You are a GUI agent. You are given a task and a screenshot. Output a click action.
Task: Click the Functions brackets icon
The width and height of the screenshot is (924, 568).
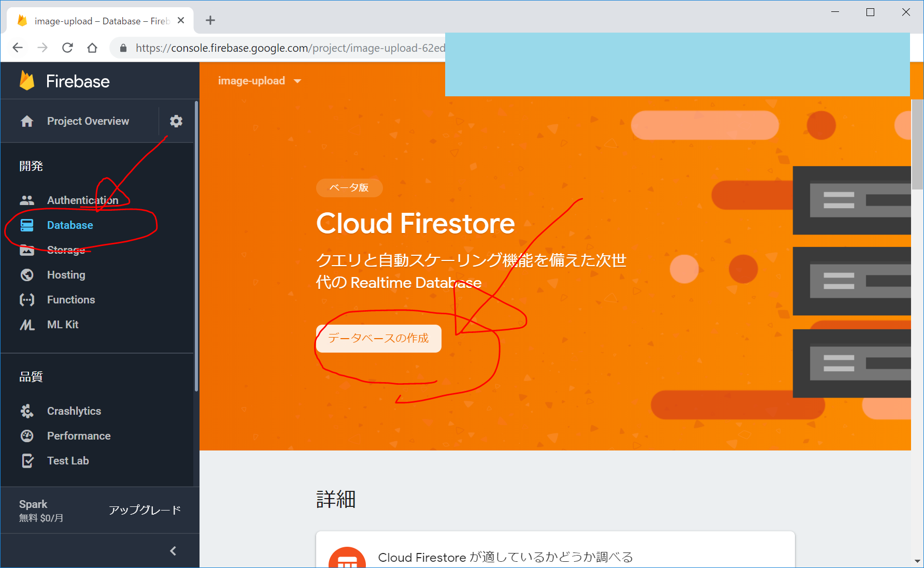[x=27, y=300]
